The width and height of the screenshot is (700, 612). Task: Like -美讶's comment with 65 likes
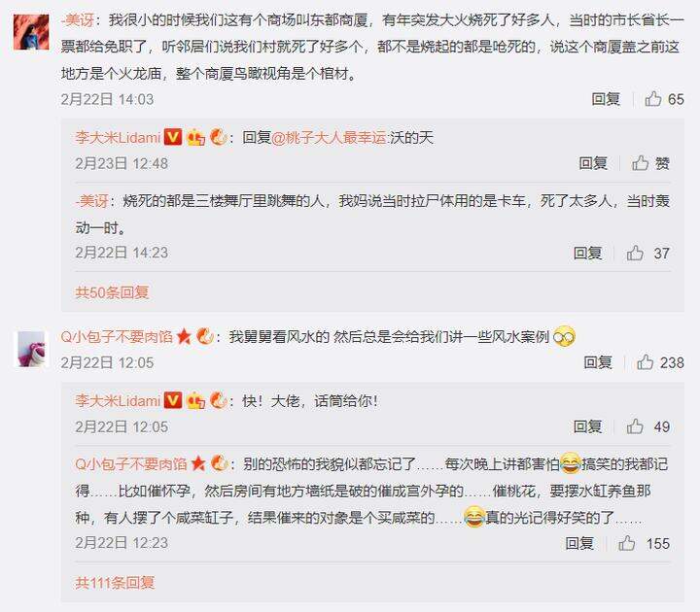664,98
